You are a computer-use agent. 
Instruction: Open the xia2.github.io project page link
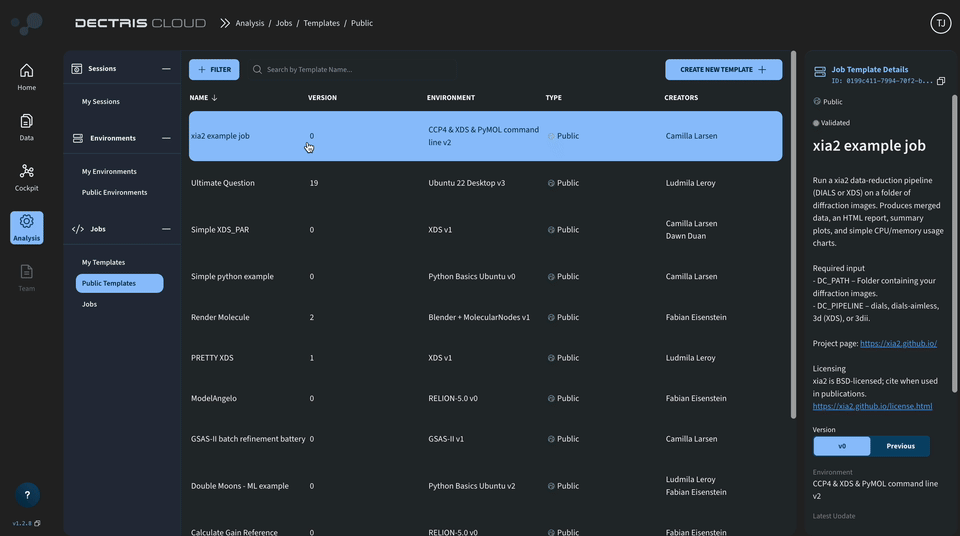[x=898, y=344]
